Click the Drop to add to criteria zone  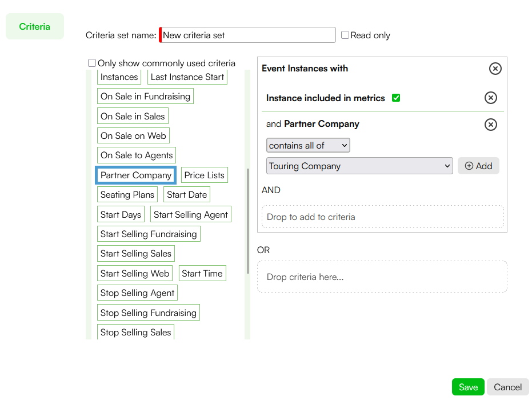382,217
